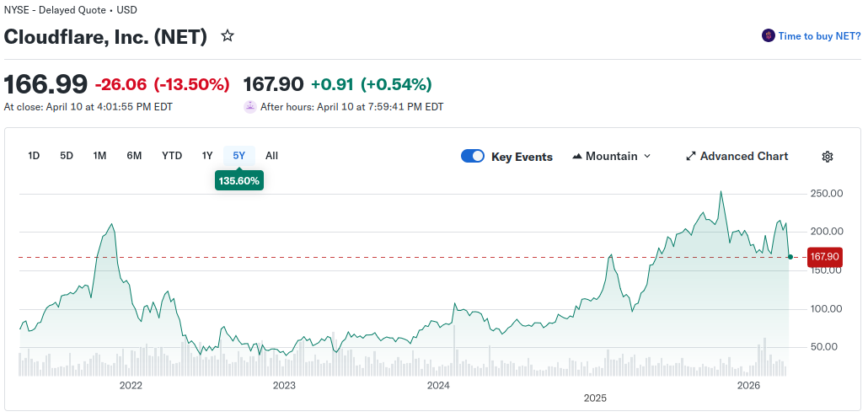The image size is (868, 417).
Task: Open the Mountain chart type dropdown
Action: tap(612, 157)
